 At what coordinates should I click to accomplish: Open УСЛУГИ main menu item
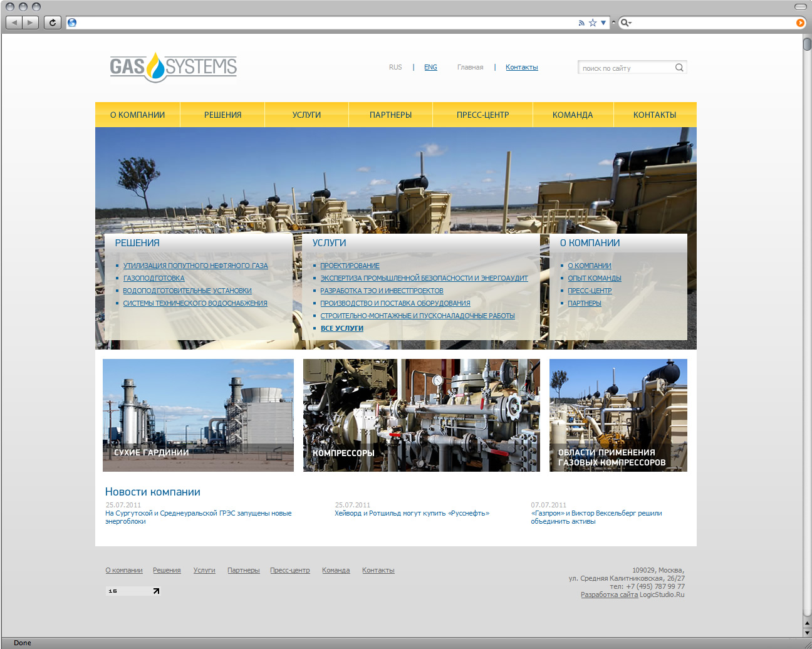coord(306,115)
